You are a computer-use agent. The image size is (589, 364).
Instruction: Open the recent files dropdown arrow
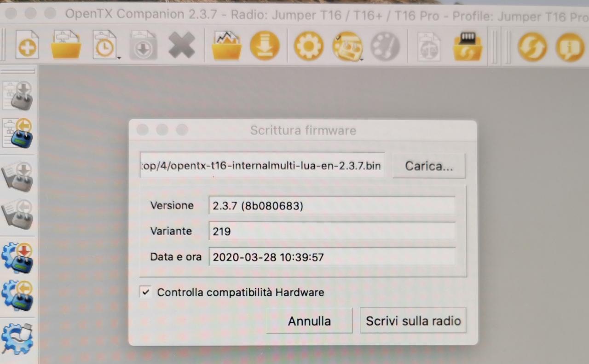coord(119,58)
